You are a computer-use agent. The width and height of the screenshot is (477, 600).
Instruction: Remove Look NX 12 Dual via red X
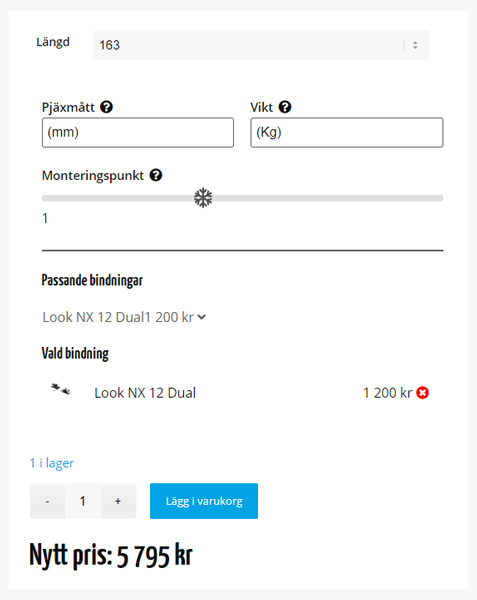[x=422, y=393]
